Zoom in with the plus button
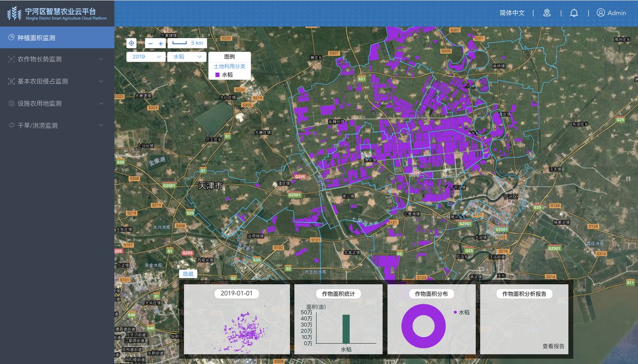Screen dimensions: 638x364 [160, 44]
